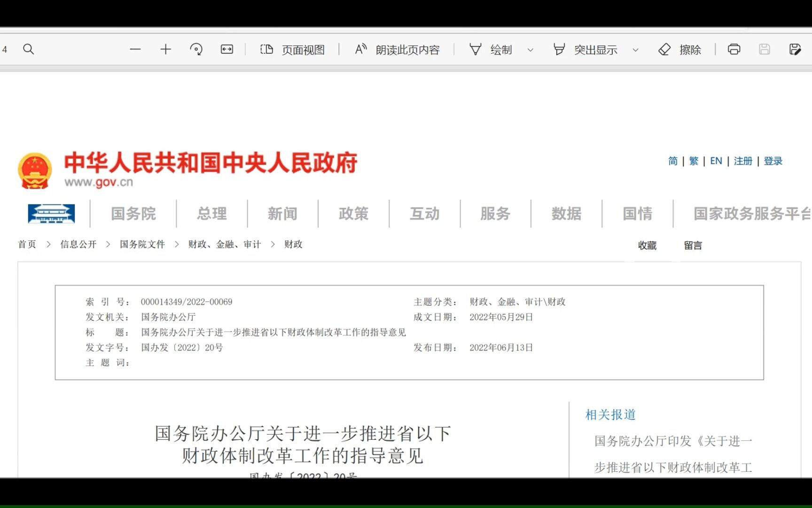Go to 首页 breadcrumb

click(27, 244)
